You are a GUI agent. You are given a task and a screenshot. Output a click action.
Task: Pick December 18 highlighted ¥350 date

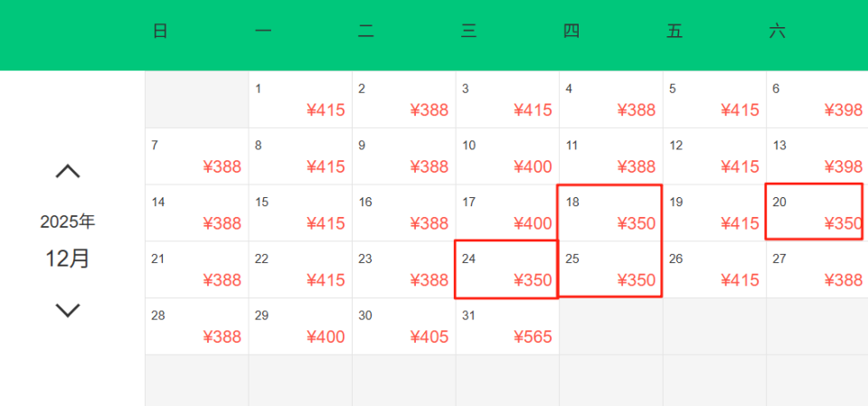point(610,212)
